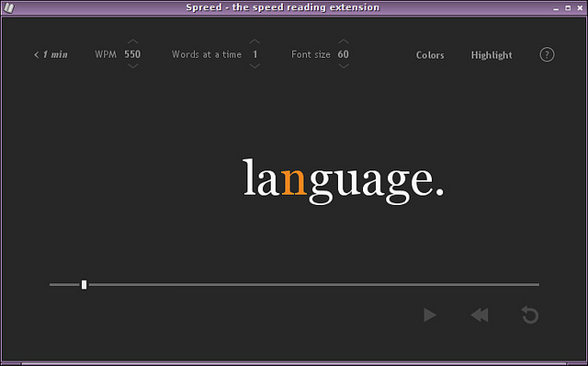Click the displayed word "language."
This screenshot has height=366, width=588.
click(343, 181)
